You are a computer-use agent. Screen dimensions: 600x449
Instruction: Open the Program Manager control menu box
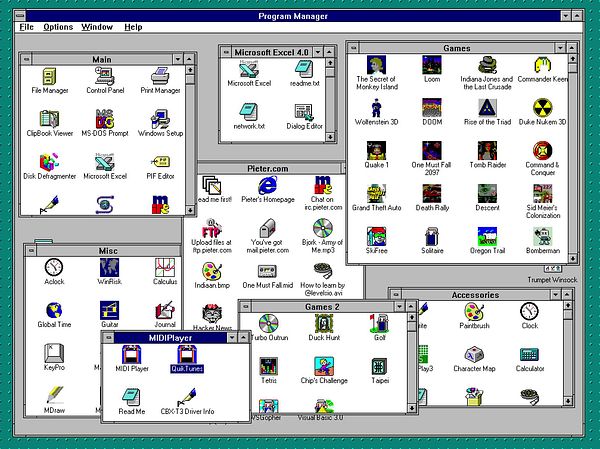pyautogui.click(x=20, y=16)
